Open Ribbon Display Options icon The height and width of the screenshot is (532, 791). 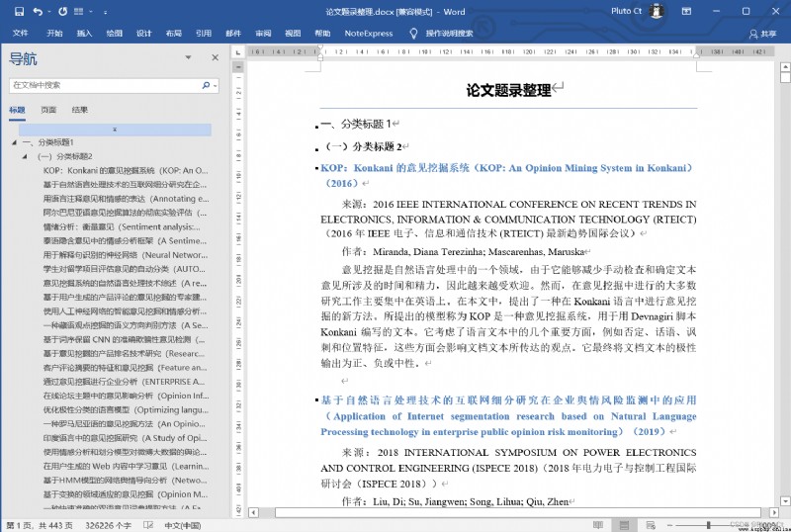(x=686, y=11)
